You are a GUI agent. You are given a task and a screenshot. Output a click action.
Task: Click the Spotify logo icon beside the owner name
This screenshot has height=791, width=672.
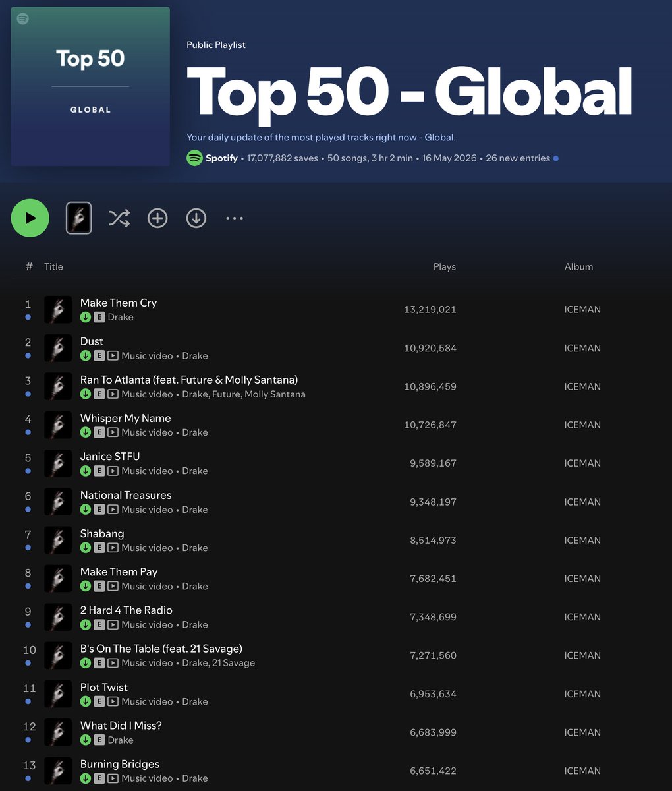coord(194,158)
